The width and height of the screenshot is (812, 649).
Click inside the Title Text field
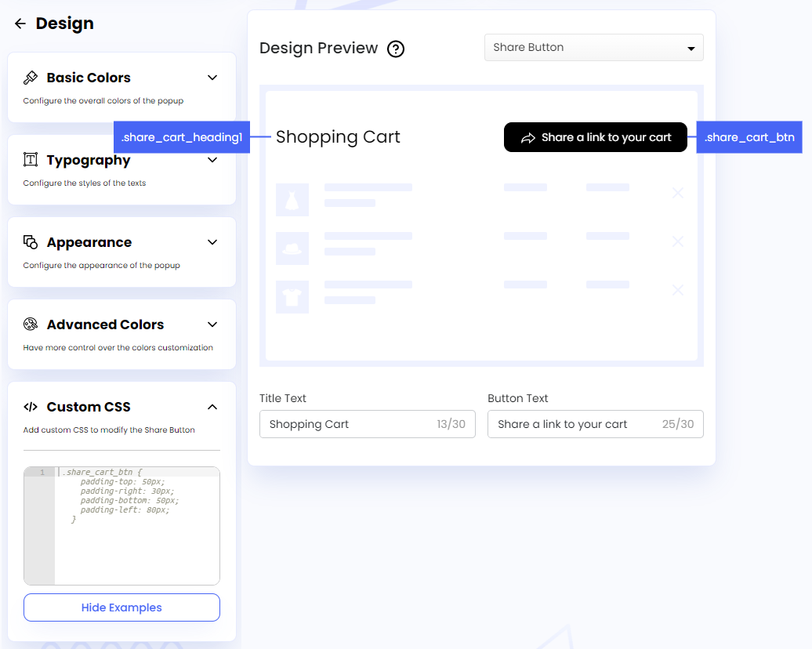pyautogui.click(x=353, y=424)
